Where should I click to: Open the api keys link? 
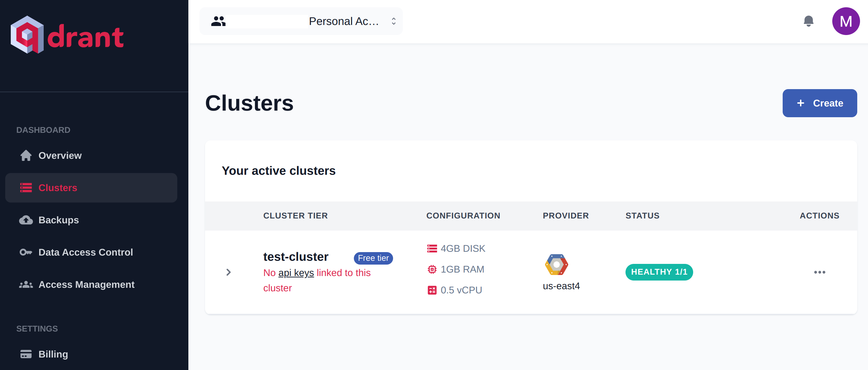point(296,273)
